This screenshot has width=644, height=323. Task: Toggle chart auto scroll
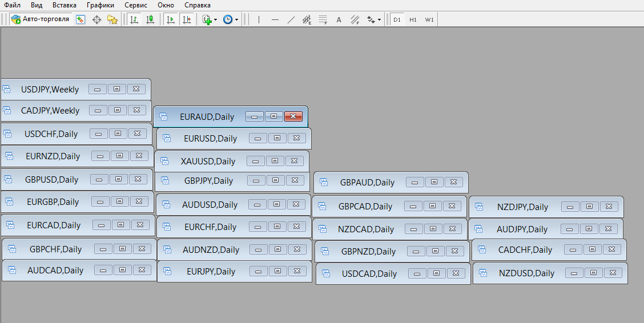171,19
